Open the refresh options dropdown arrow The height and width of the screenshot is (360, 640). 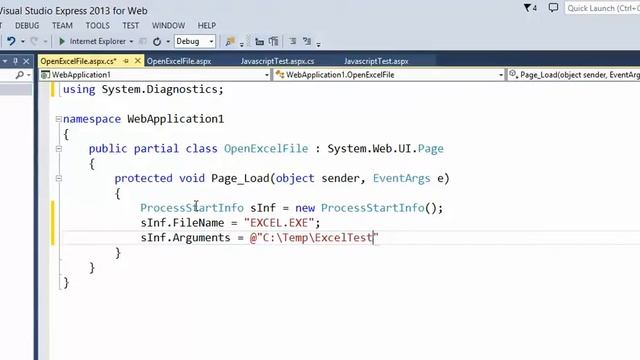(168, 42)
